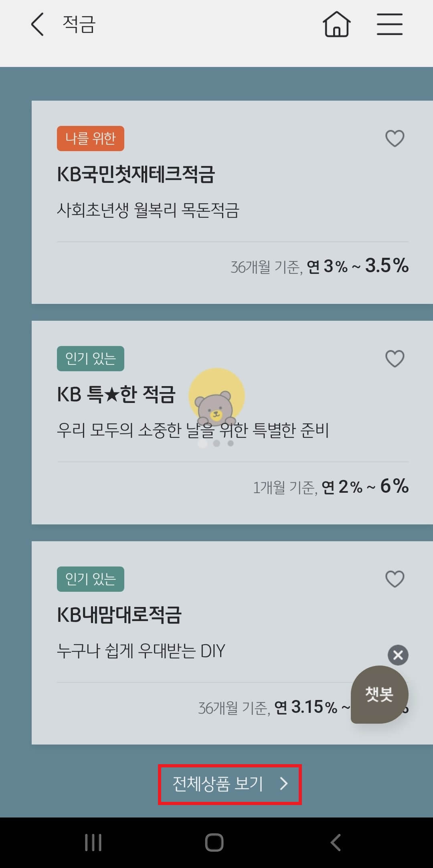Open the hamburger menu
This screenshot has width=433, height=868.
389,24
